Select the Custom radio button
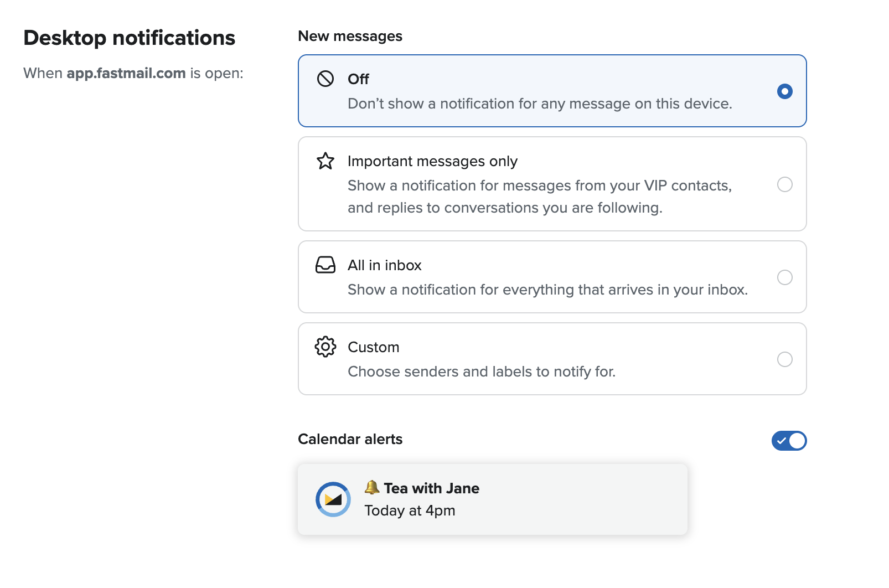The width and height of the screenshot is (889, 588). click(x=785, y=359)
